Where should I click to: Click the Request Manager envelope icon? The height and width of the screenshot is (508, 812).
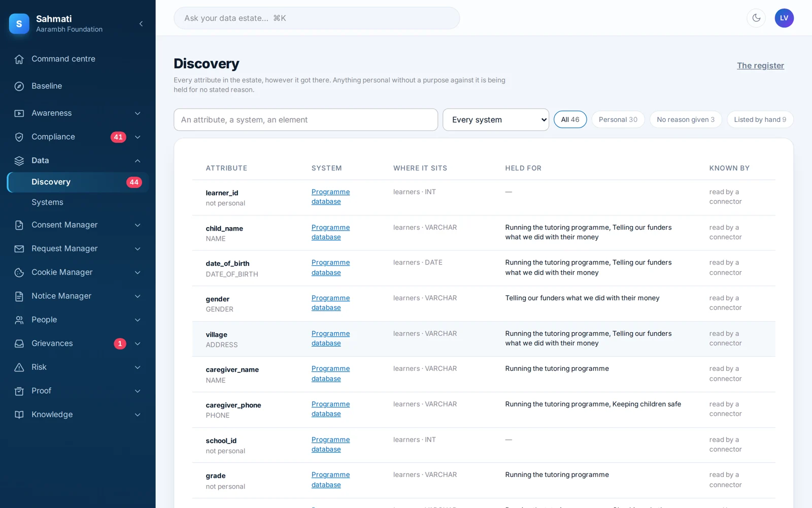pos(19,249)
